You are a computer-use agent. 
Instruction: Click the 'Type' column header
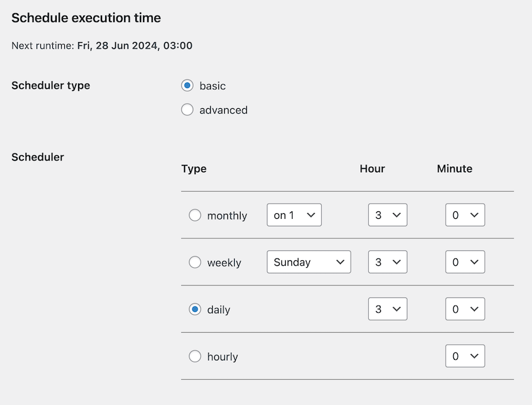(x=194, y=169)
